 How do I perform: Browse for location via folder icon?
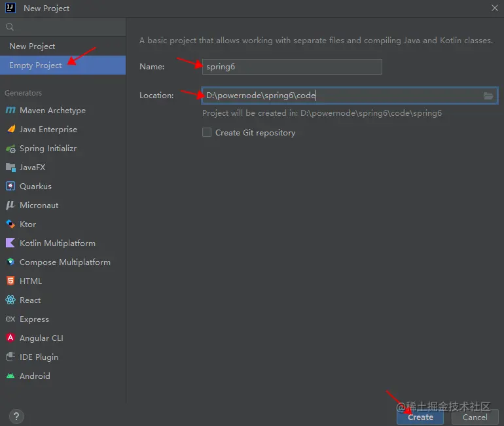(x=488, y=96)
